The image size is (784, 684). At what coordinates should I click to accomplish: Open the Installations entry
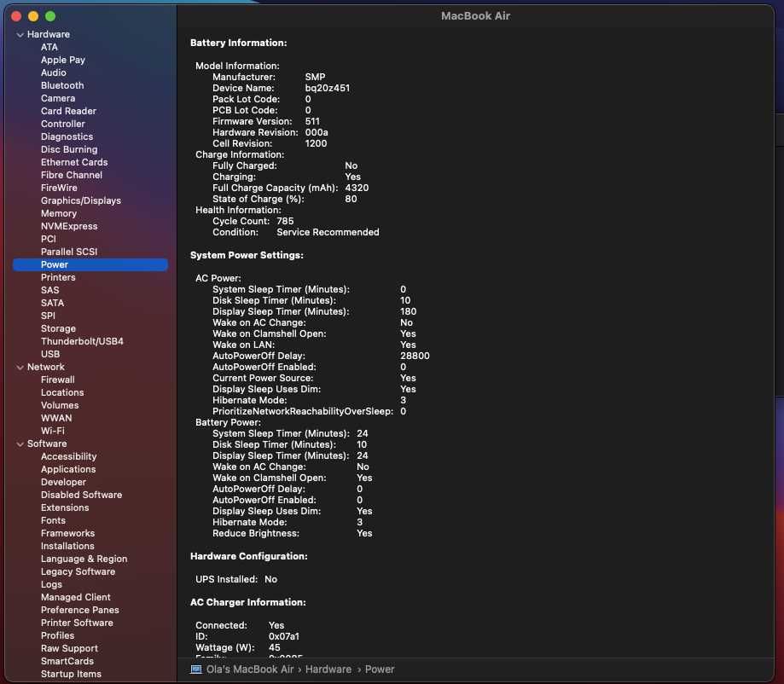click(67, 546)
